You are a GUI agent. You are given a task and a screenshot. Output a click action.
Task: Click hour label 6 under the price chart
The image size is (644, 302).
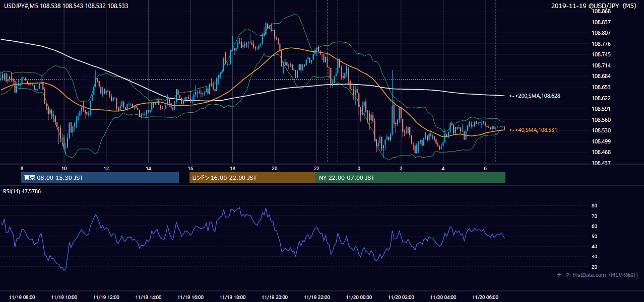click(485, 168)
